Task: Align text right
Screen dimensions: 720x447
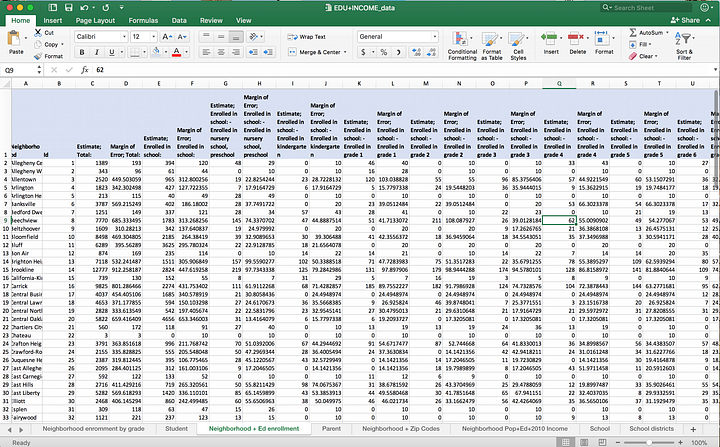Action: (x=236, y=52)
